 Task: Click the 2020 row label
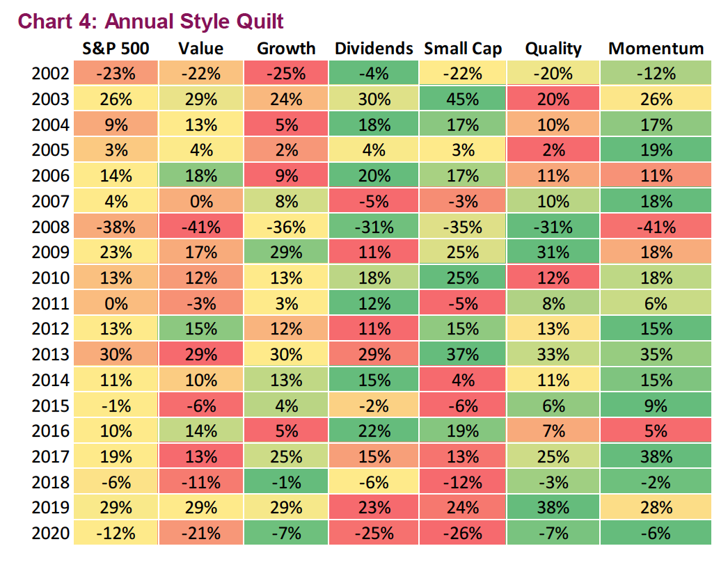51,533
